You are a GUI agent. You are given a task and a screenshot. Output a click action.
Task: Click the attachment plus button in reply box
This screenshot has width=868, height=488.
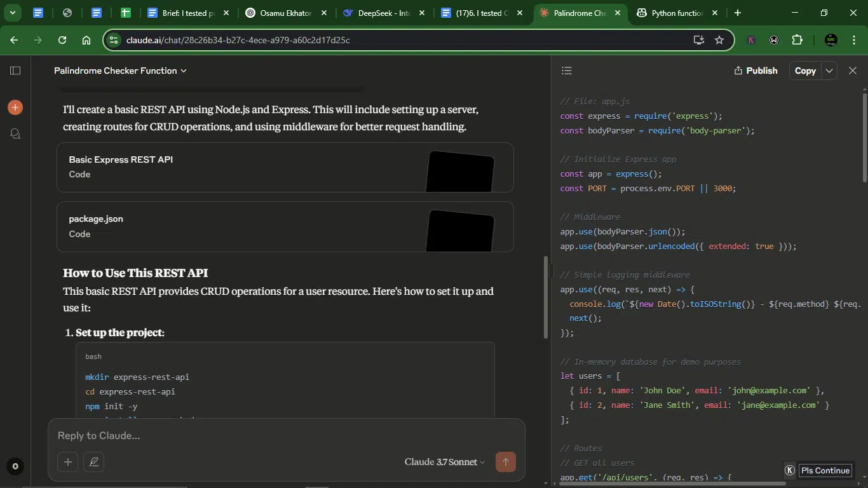[x=68, y=462]
